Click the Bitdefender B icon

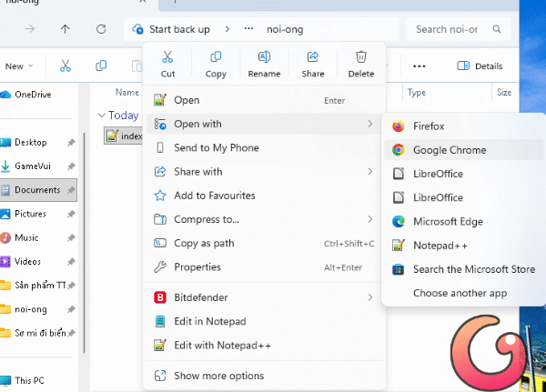[160, 297]
